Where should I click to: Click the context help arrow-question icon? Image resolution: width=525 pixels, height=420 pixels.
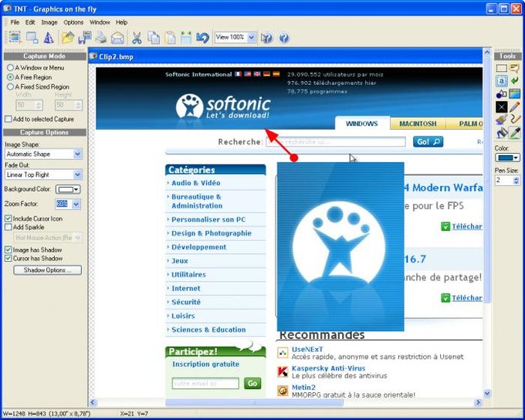click(266, 38)
